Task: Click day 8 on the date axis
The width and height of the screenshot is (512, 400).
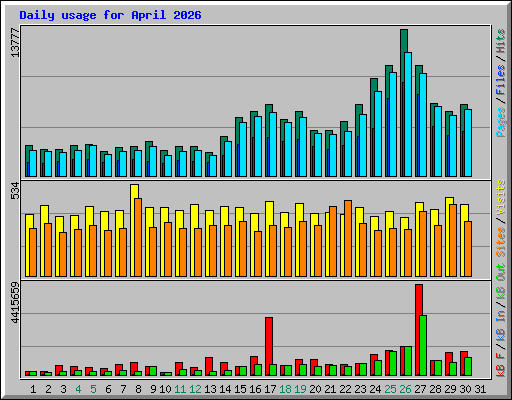Action: [x=138, y=389]
